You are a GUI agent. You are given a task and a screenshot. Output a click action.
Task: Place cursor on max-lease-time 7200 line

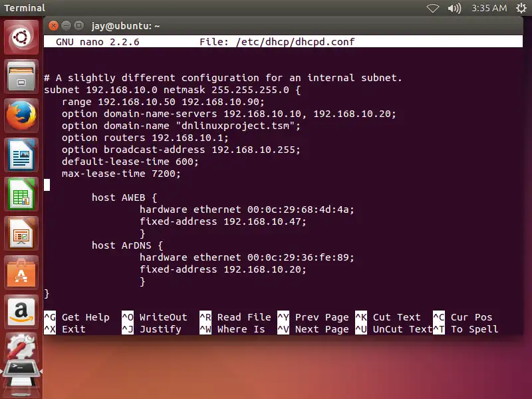pyautogui.click(x=121, y=174)
